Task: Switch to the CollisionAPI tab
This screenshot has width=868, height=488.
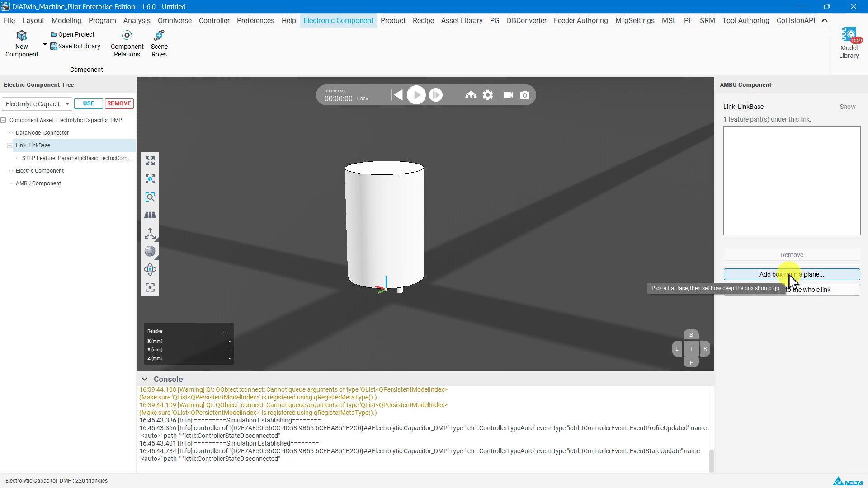Action: (796, 20)
